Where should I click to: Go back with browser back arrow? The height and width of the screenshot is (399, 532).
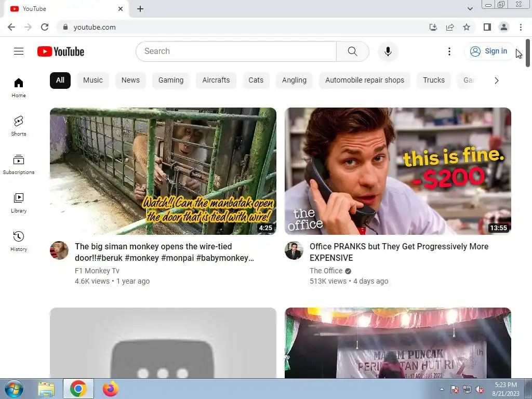pos(11,27)
